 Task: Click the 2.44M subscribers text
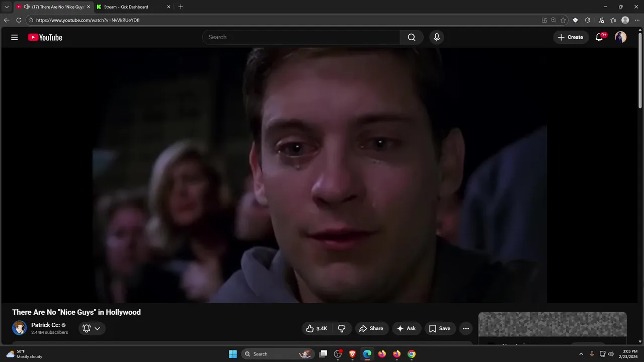click(49, 332)
